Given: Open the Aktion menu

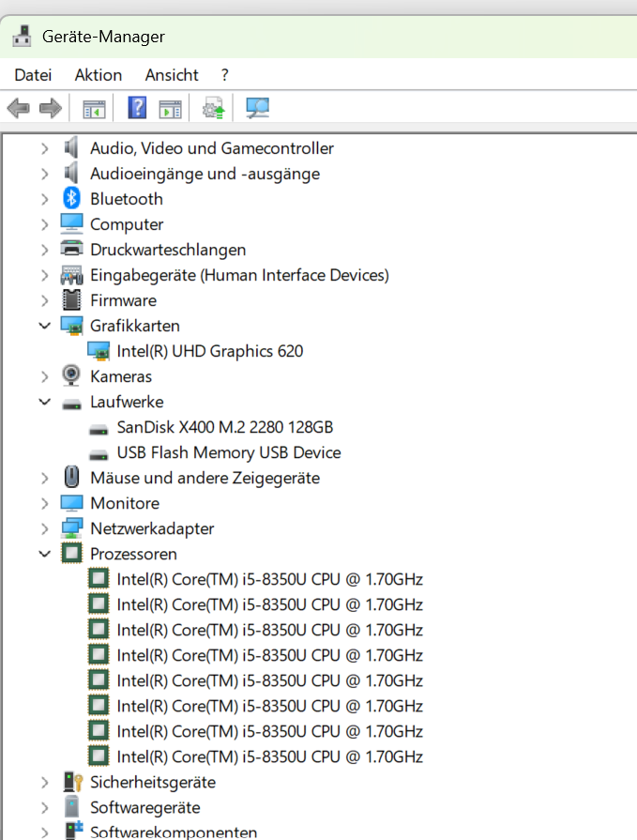Looking at the screenshot, I should pos(99,75).
